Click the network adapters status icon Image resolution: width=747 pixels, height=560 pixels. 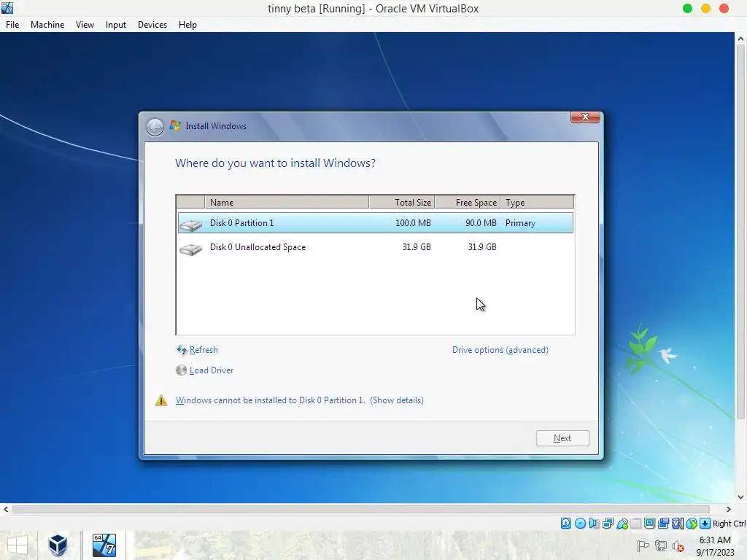pos(608,524)
